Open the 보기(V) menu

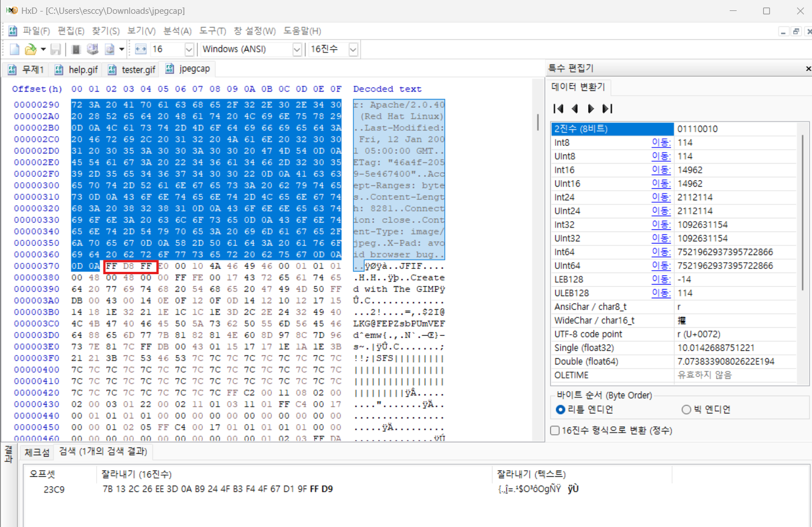coord(142,31)
